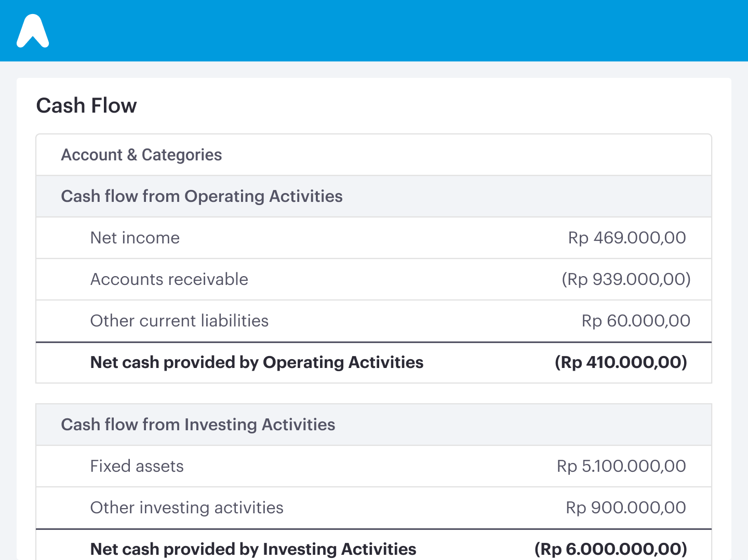Select the Cash Flow heading
This screenshot has height=560, width=748.
[x=87, y=105]
